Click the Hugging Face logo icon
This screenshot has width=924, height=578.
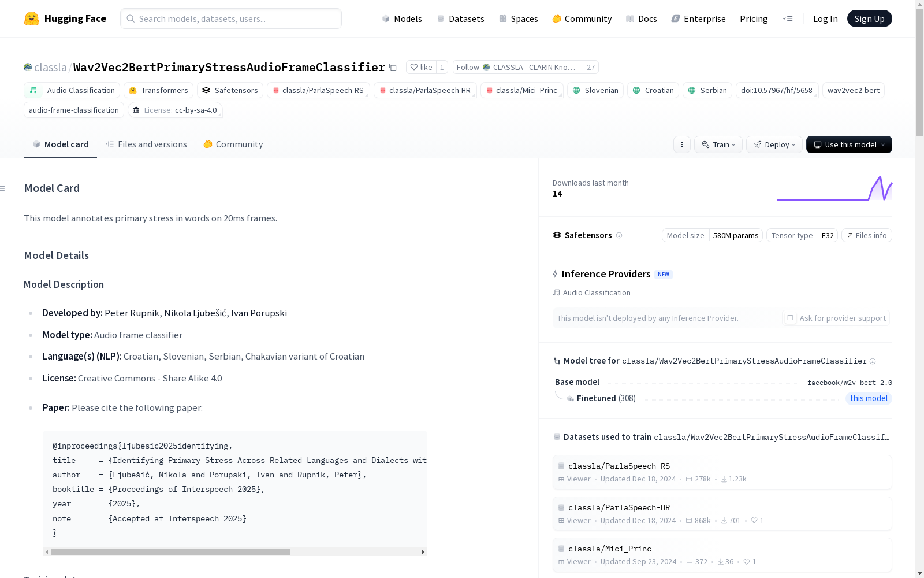pos(32,18)
